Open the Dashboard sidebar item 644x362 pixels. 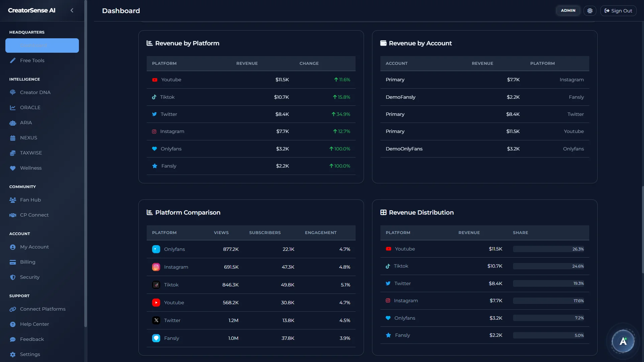42,45
